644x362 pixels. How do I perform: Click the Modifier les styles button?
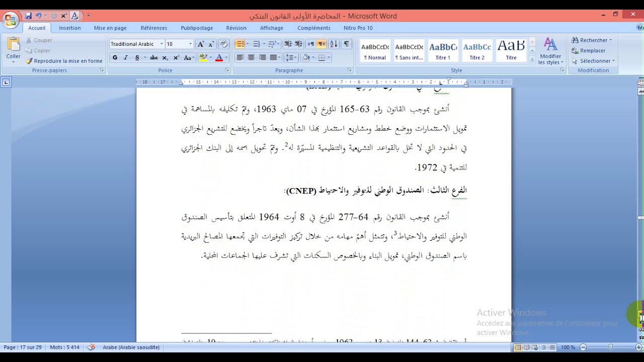(551, 51)
